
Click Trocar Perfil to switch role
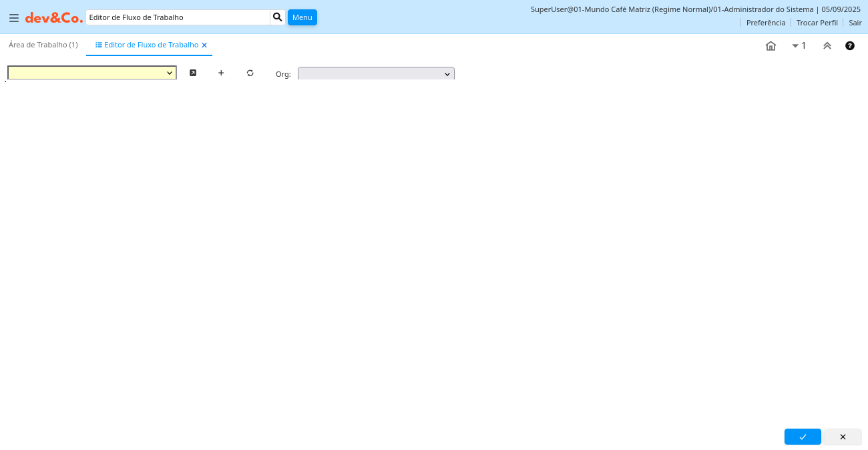[817, 23]
